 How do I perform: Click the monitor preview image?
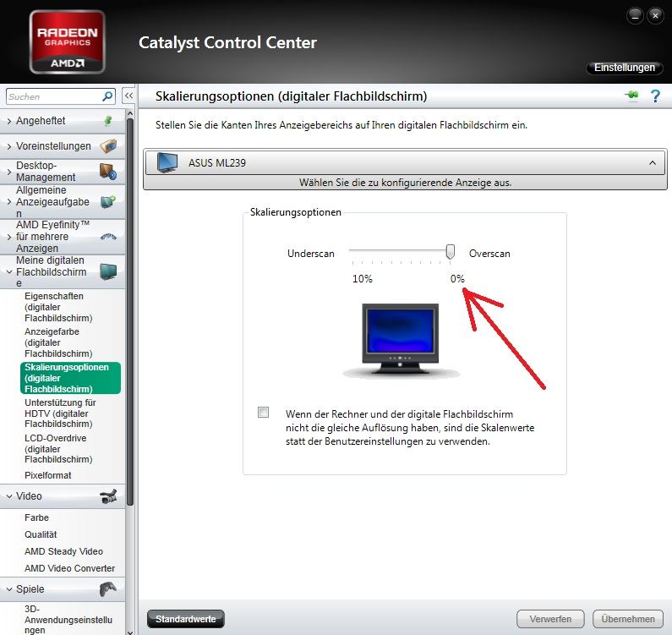tap(401, 340)
